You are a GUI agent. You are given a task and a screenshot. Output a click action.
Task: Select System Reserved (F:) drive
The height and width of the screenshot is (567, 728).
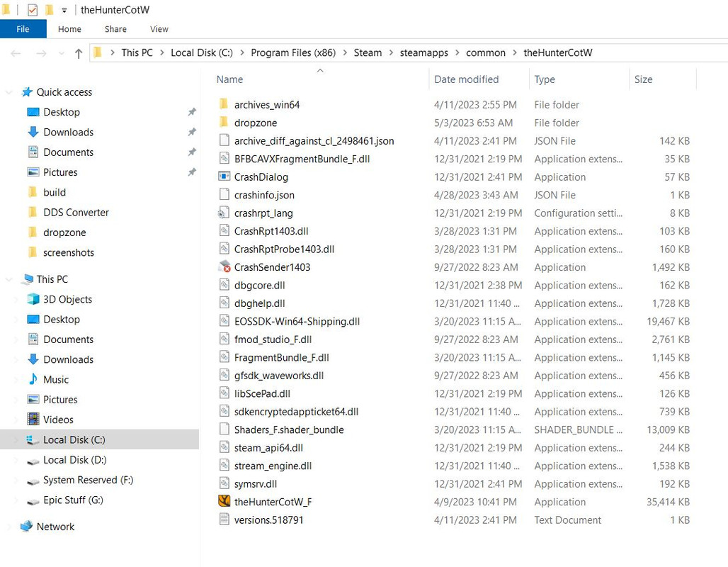89,480
